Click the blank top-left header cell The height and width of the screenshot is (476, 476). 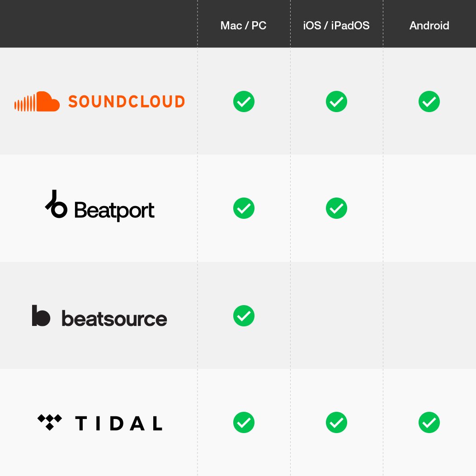(x=99, y=24)
